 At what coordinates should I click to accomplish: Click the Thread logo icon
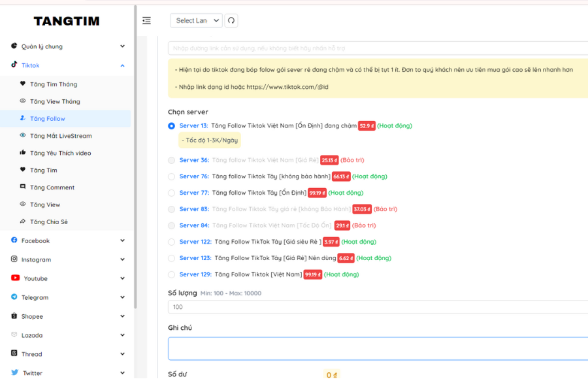point(14,353)
